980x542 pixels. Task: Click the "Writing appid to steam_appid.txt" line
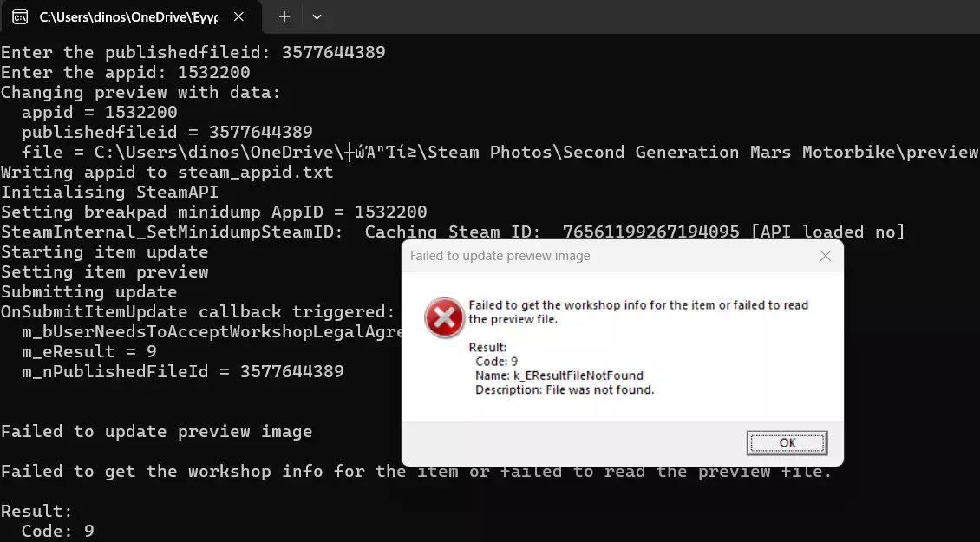point(167,172)
